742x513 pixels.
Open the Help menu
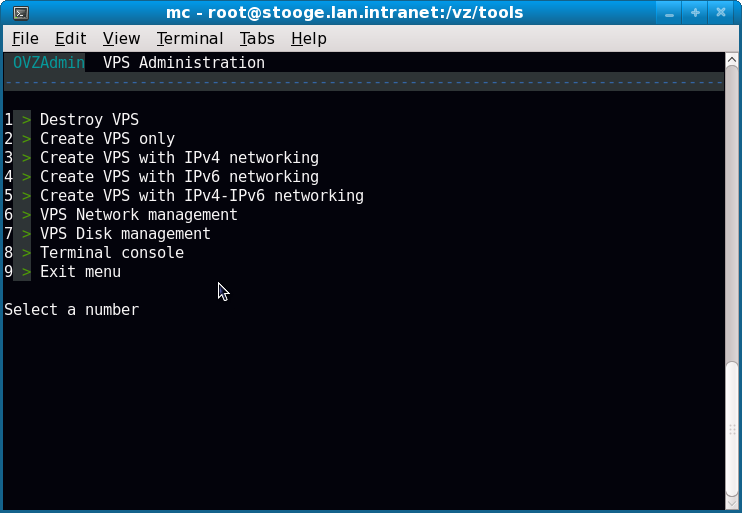tap(309, 38)
